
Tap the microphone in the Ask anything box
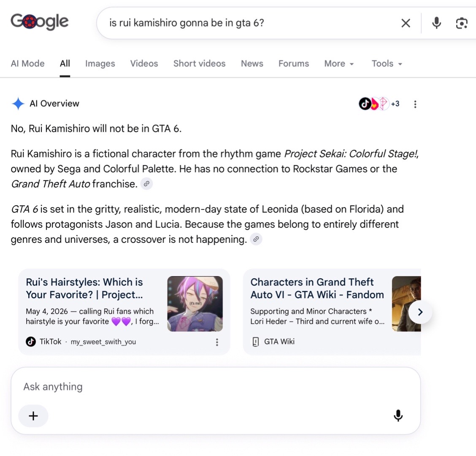point(398,415)
